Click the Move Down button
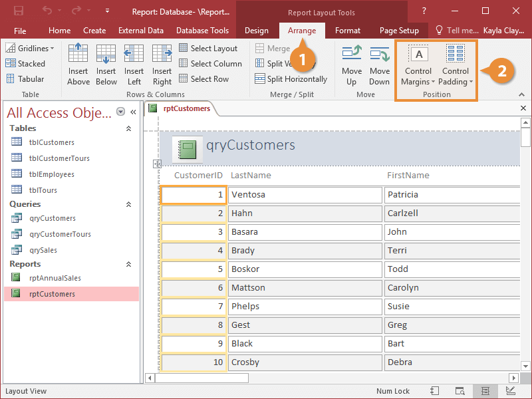The width and height of the screenshot is (532, 399). point(379,65)
